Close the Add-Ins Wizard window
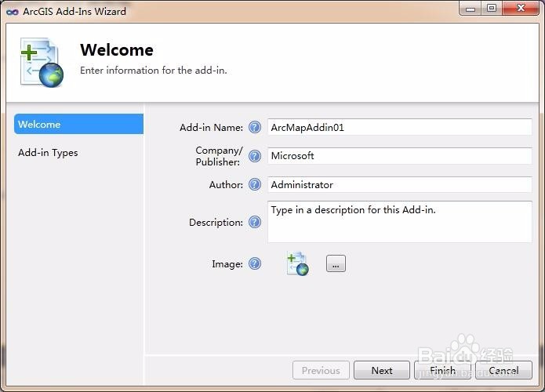The height and width of the screenshot is (392, 545). click(521, 9)
